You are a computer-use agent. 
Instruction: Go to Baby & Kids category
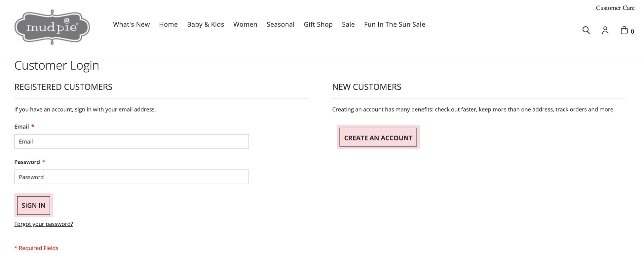[206, 24]
